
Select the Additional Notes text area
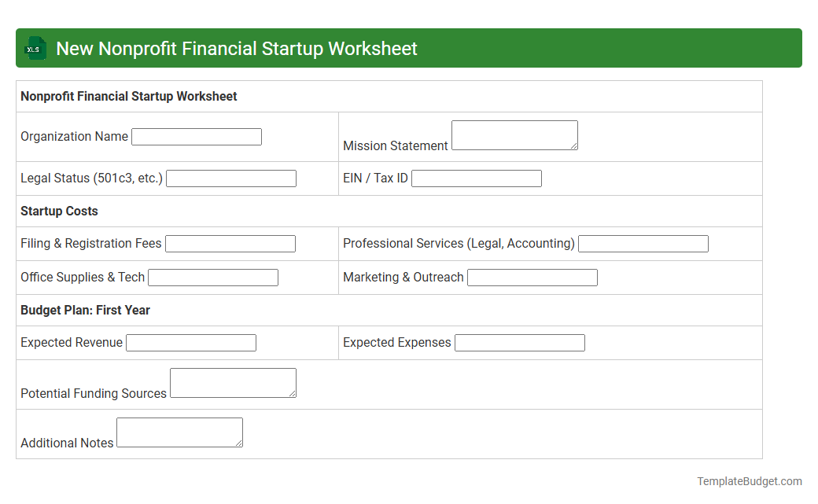tap(179, 432)
